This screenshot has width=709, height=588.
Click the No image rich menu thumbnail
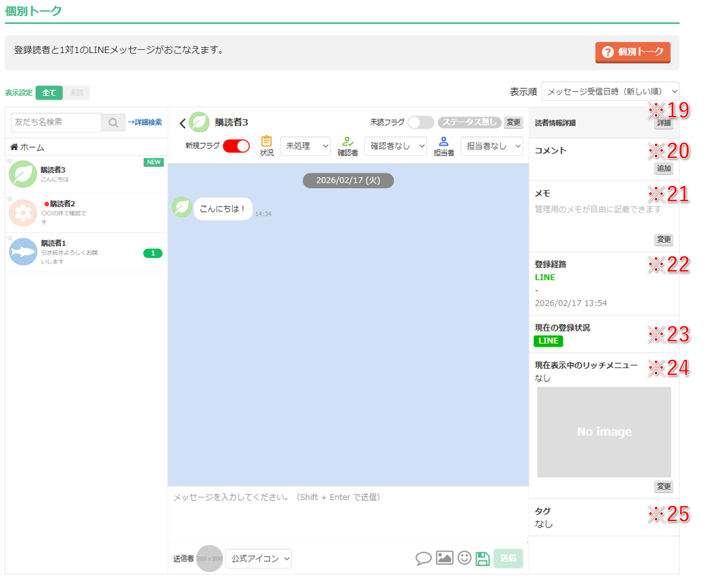coord(604,432)
